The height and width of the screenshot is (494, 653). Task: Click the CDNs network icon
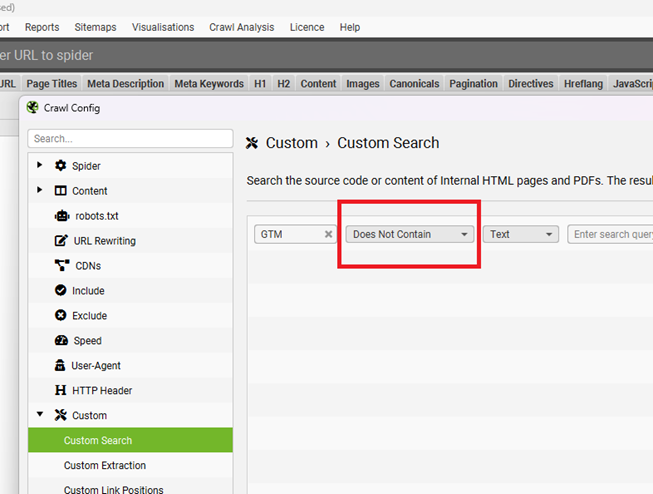(62, 265)
